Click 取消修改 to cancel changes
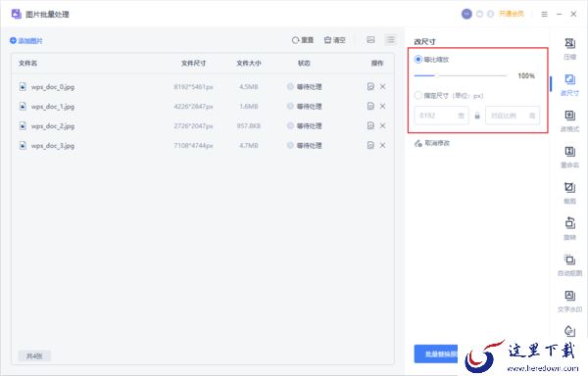Viewport: 588px width, 376px height. pos(432,143)
